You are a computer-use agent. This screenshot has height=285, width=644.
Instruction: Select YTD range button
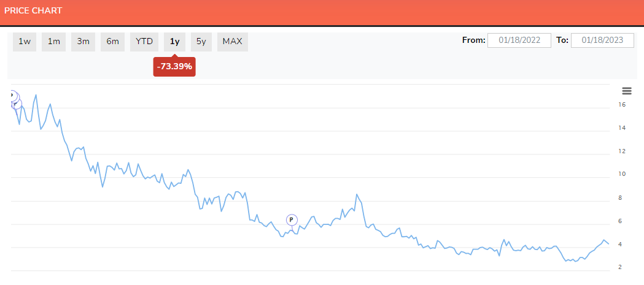(x=144, y=42)
